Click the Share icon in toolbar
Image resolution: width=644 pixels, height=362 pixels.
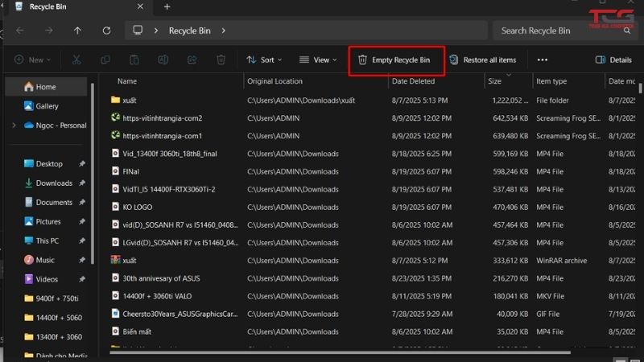(192, 60)
